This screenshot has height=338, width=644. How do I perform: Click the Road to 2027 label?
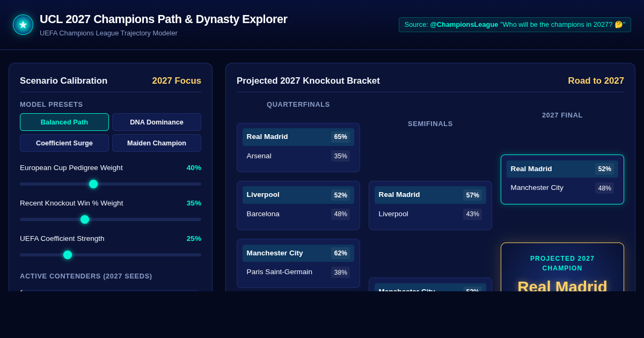pos(596,81)
